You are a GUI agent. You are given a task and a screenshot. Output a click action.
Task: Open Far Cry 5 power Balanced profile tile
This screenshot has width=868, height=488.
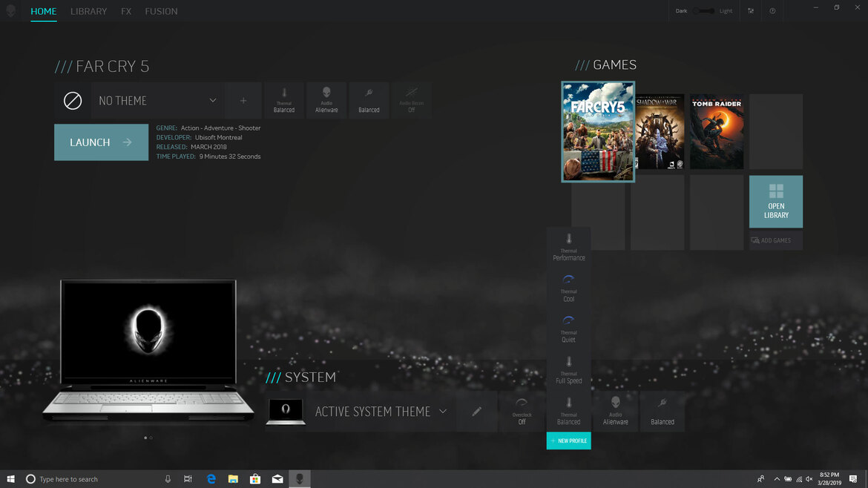tap(369, 101)
